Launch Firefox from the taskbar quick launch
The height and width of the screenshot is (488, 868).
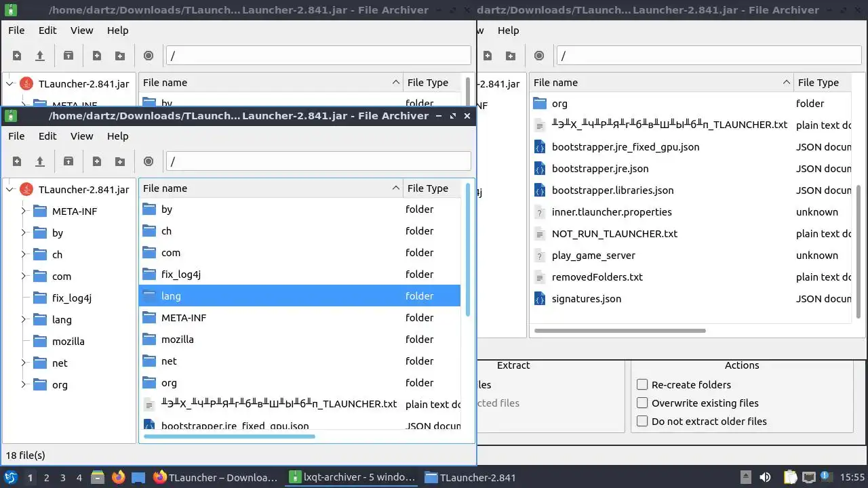119,477
